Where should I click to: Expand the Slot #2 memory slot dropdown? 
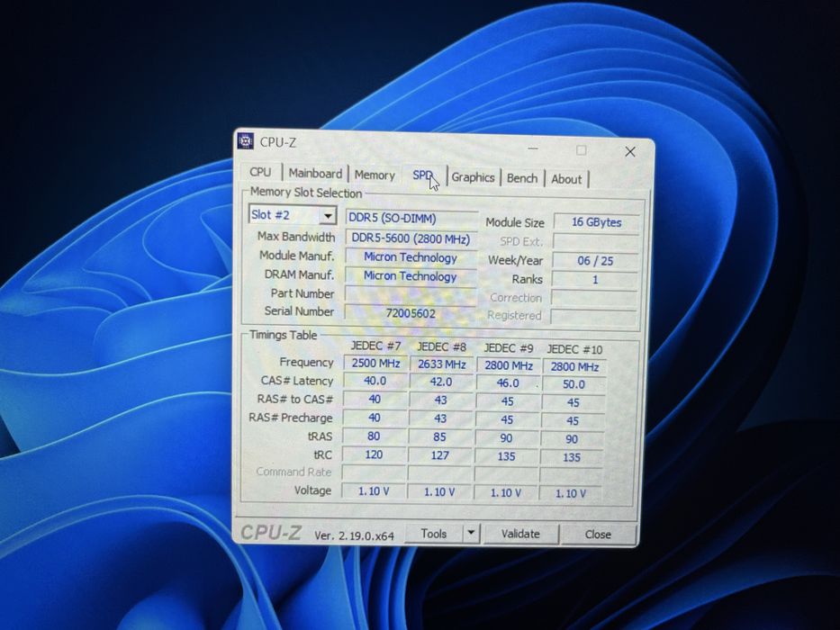coord(327,216)
